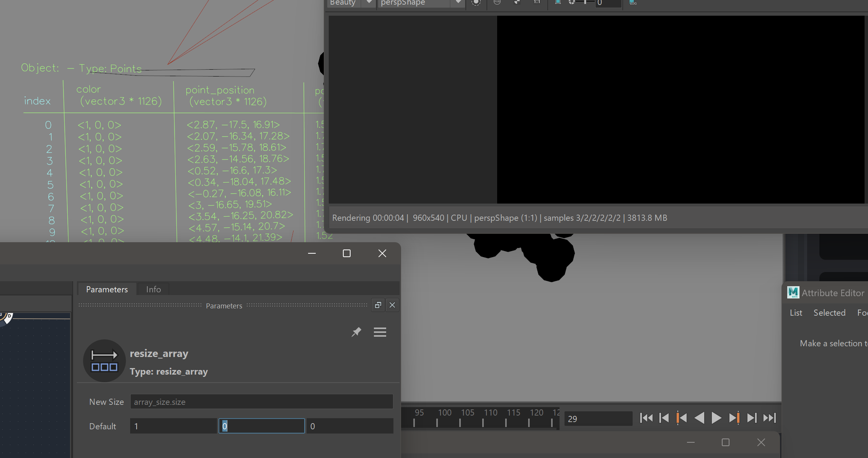The image size is (868, 458).
Task: Enable the LOG view transform
Action: (633, 3)
